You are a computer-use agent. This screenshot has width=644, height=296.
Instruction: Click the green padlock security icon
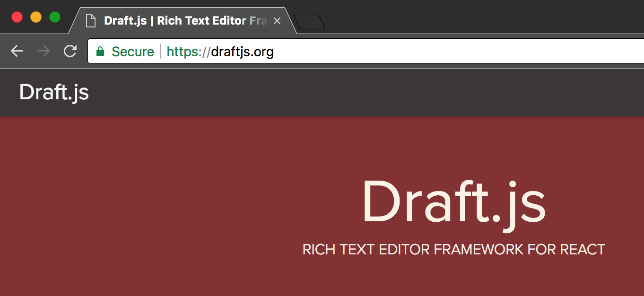pos(100,52)
